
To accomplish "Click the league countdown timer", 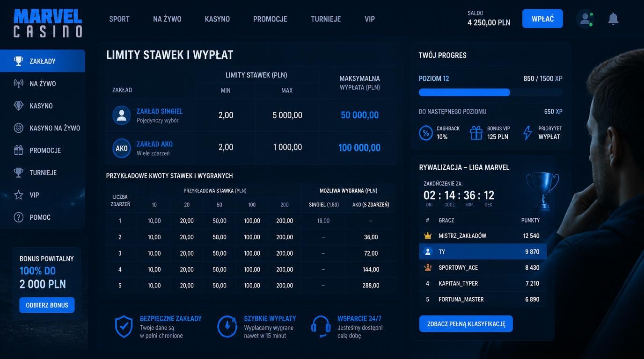I will (459, 195).
